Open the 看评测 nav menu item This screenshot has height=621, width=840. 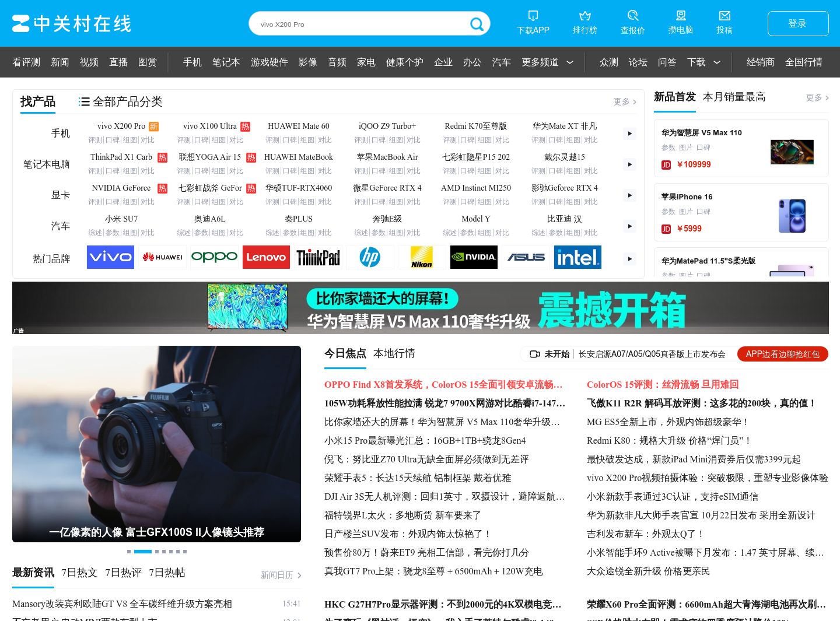click(26, 62)
